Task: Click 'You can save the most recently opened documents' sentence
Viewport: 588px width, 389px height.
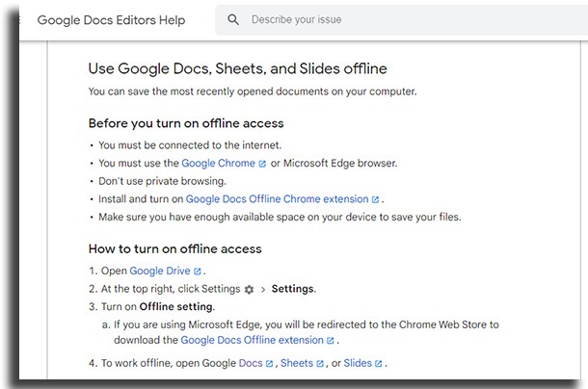Action: [253, 91]
